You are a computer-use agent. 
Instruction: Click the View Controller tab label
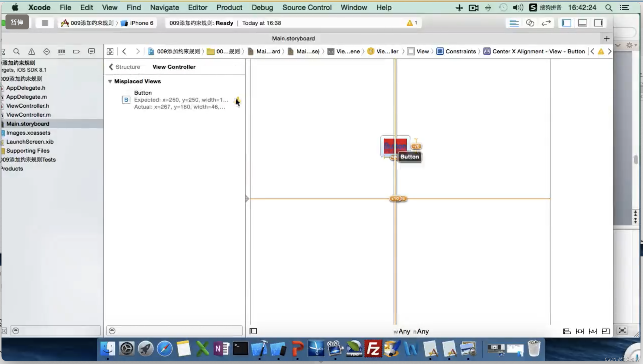174,67
